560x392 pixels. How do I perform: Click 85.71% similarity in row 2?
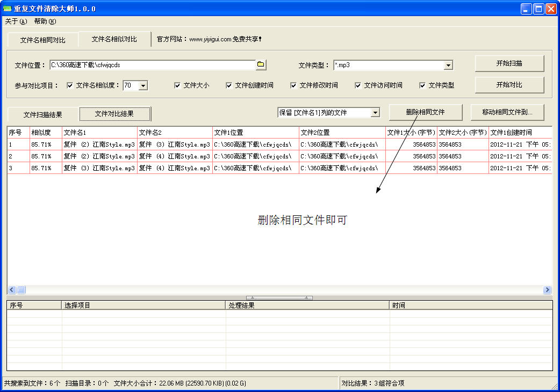[46, 156]
